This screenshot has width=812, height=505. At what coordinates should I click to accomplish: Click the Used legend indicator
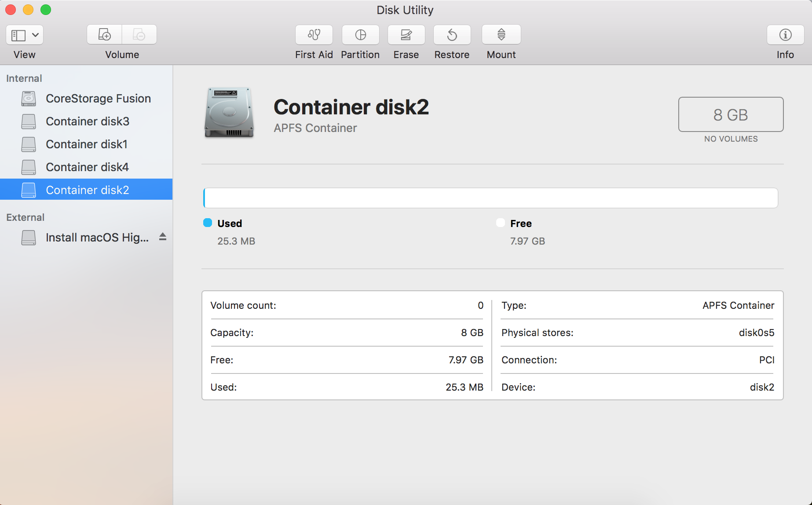[207, 223]
